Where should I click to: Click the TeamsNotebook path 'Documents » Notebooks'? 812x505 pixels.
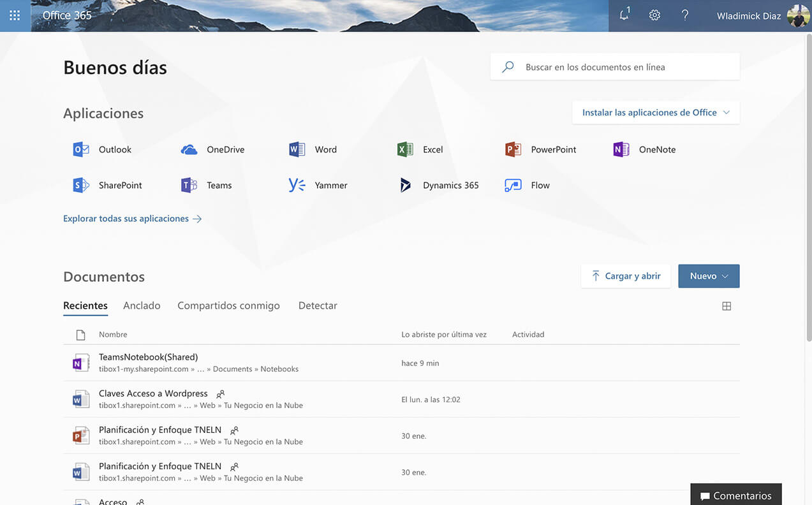[256, 369]
